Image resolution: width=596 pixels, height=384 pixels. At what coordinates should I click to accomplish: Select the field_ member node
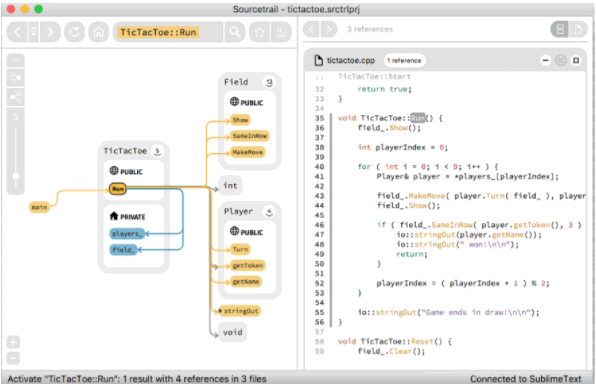click(123, 250)
